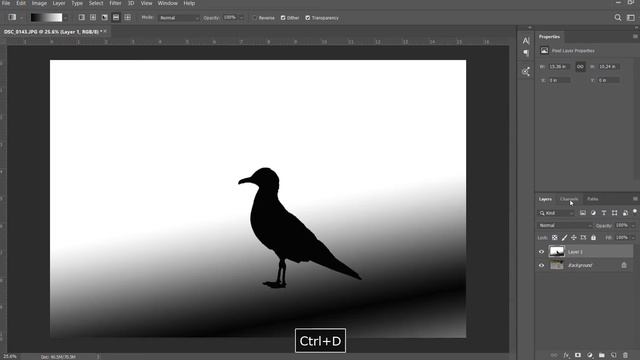Close the DSC_0143.JPG document tab

[105, 31]
